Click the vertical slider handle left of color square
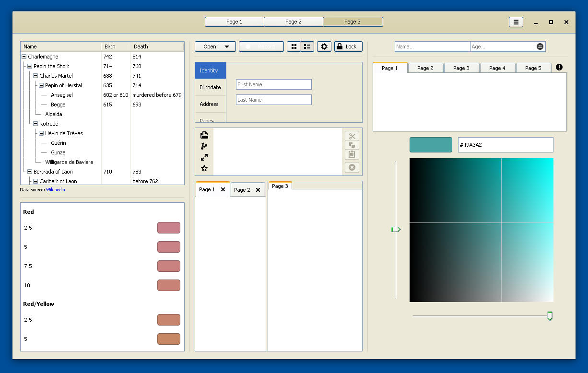Image resolution: width=588 pixels, height=373 pixels. [x=396, y=230]
